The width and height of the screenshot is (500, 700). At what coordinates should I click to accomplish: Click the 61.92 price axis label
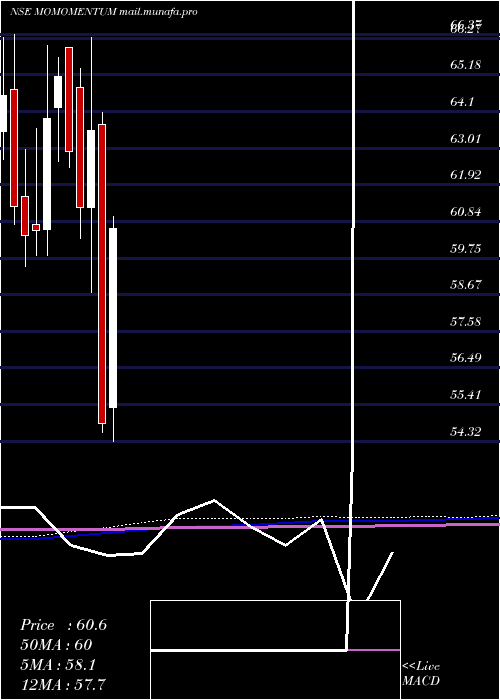tap(466, 175)
